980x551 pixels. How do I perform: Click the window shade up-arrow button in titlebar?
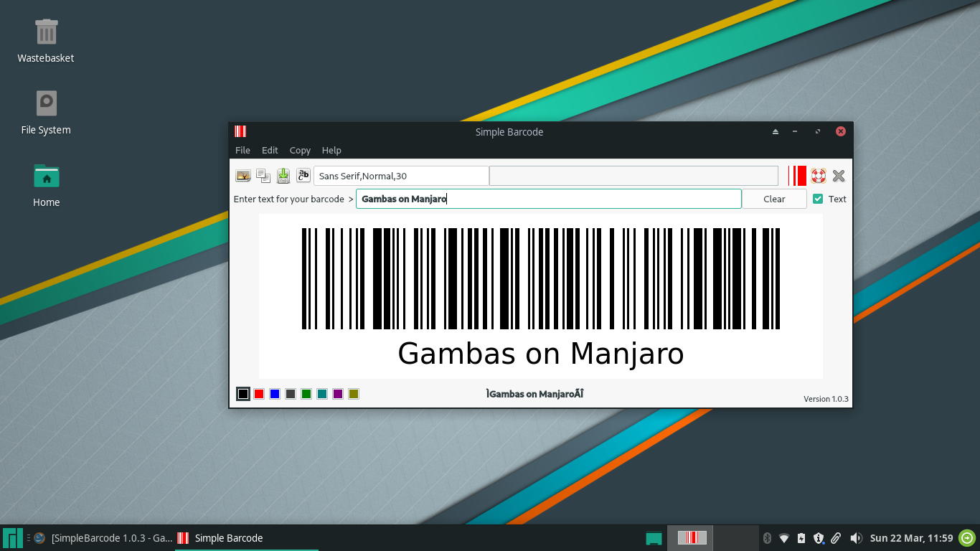775,131
